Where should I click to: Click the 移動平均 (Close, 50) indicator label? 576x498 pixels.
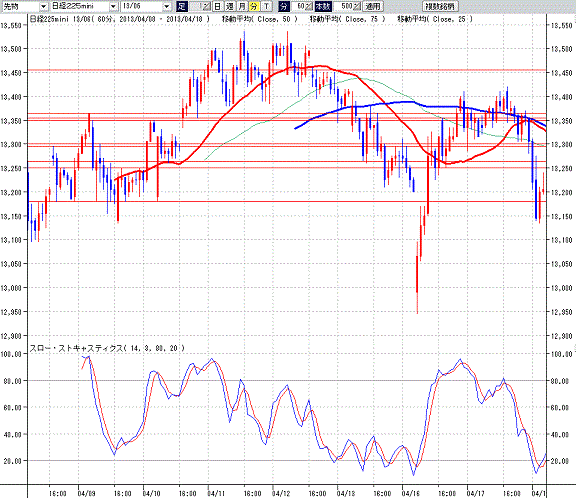point(259,19)
